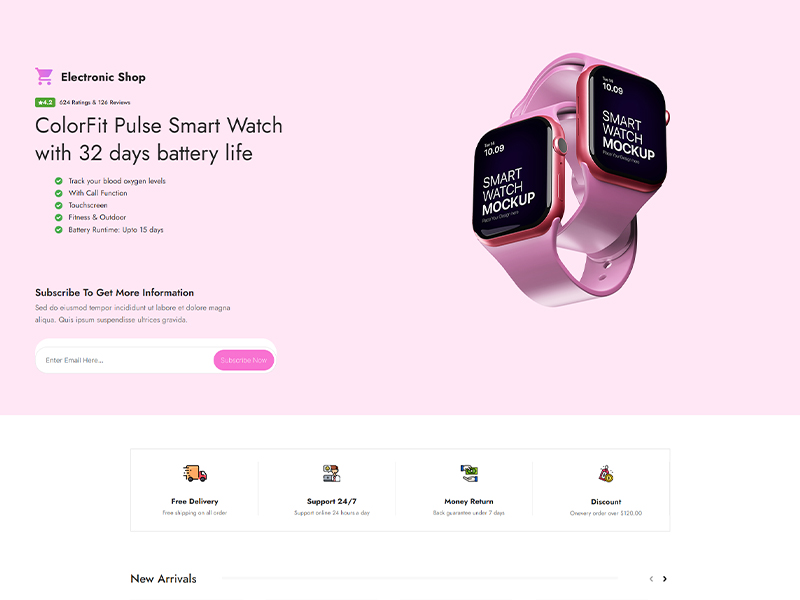The image size is (800, 600).
Task: Open the 624 Ratings & 126 Reviews link
Action: point(95,103)
